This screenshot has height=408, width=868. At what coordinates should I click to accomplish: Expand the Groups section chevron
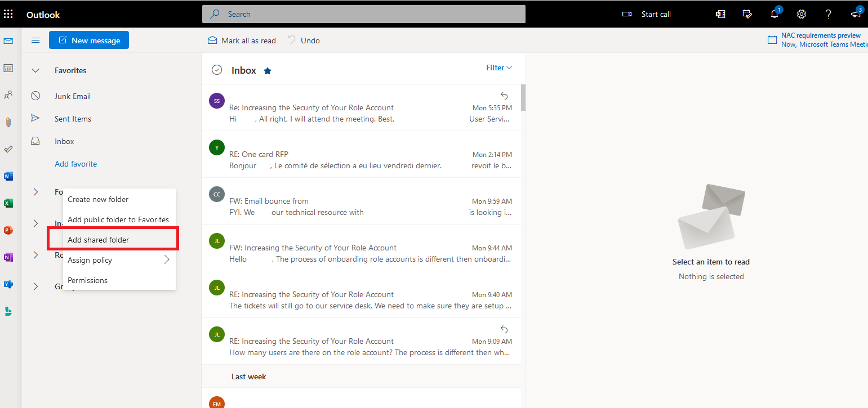click(x=35, y=286)
